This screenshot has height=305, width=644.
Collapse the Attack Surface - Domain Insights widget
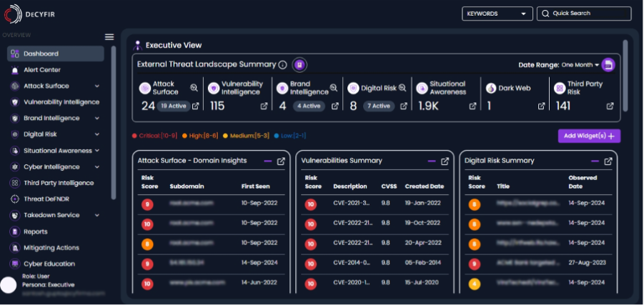tap(268, 161)
